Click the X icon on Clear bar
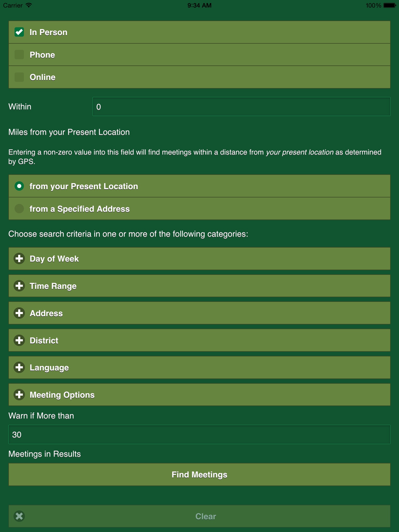The width and height of the screenshot is (399, 532). coord(19,516)
